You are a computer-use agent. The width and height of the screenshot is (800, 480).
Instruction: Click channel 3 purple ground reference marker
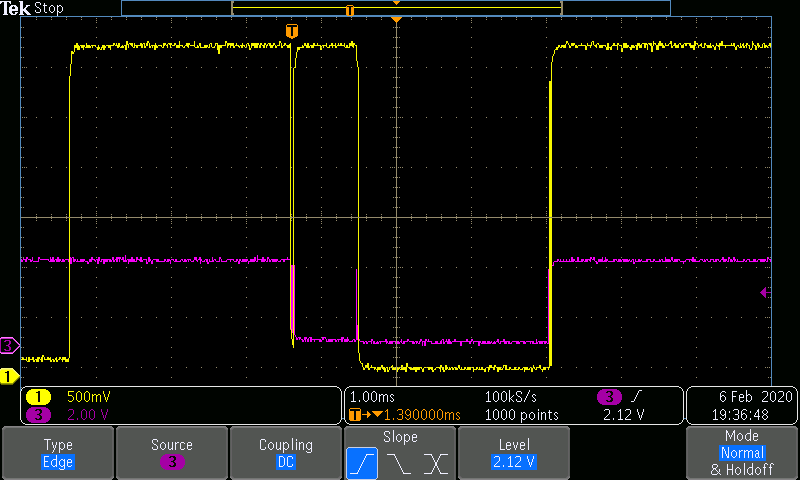pos(9,345)
